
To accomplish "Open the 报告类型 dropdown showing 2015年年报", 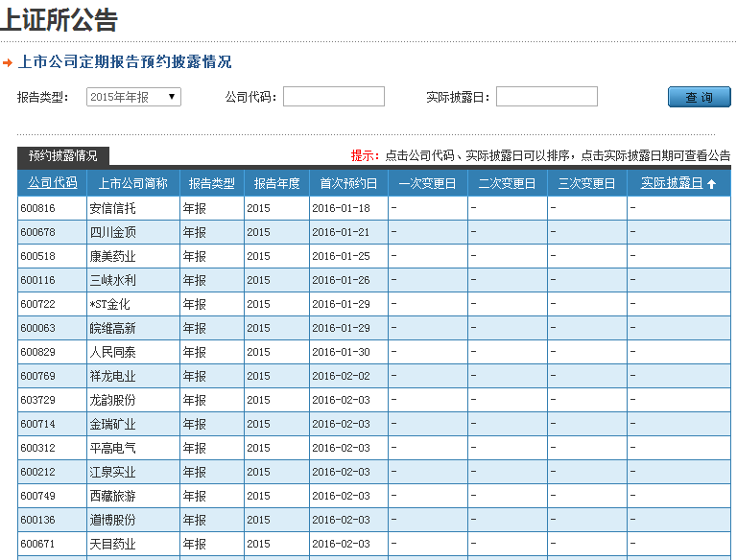I will pos(133,97).
